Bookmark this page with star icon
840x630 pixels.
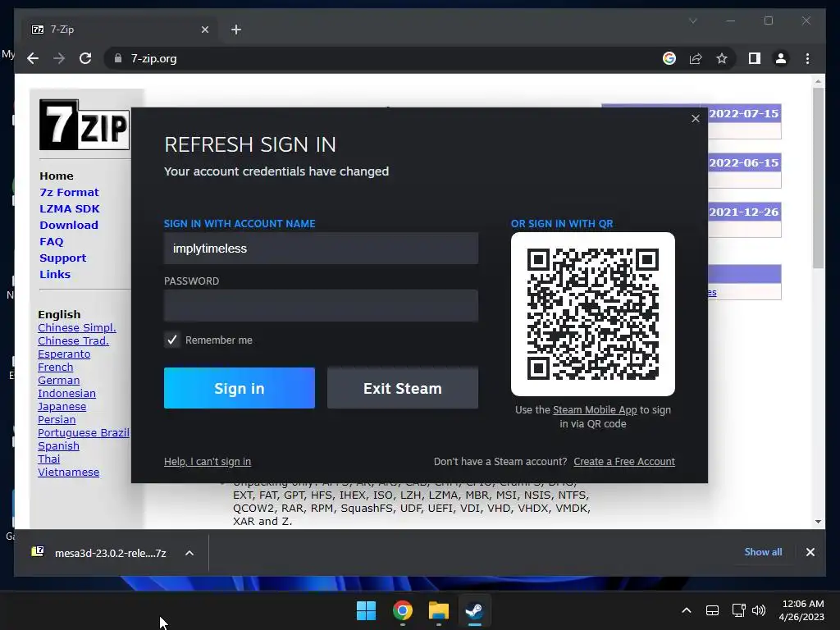coord(722,58)
